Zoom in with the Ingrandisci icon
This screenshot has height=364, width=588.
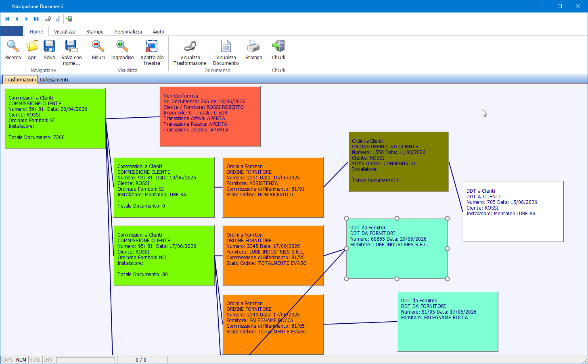[122, 46]
